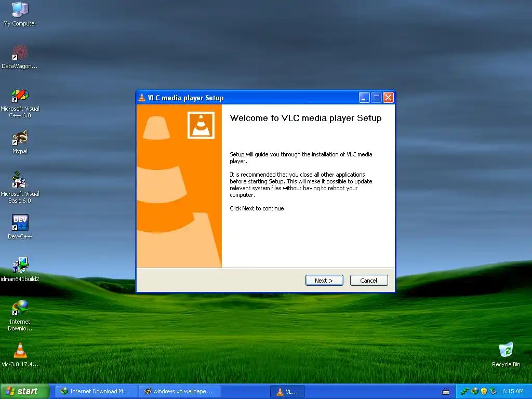Select Internet Download Manager desktop shortcut

pyautogui.click(x=20, y=315)
